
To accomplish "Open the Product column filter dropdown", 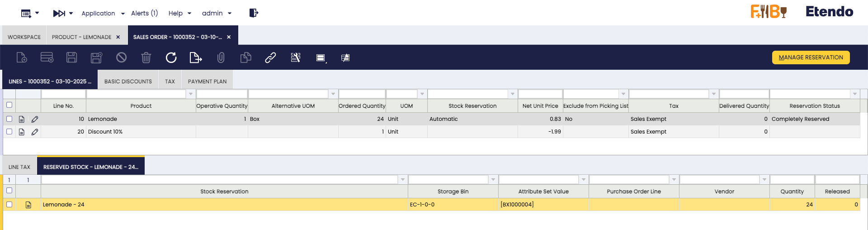I will point(191,94).
